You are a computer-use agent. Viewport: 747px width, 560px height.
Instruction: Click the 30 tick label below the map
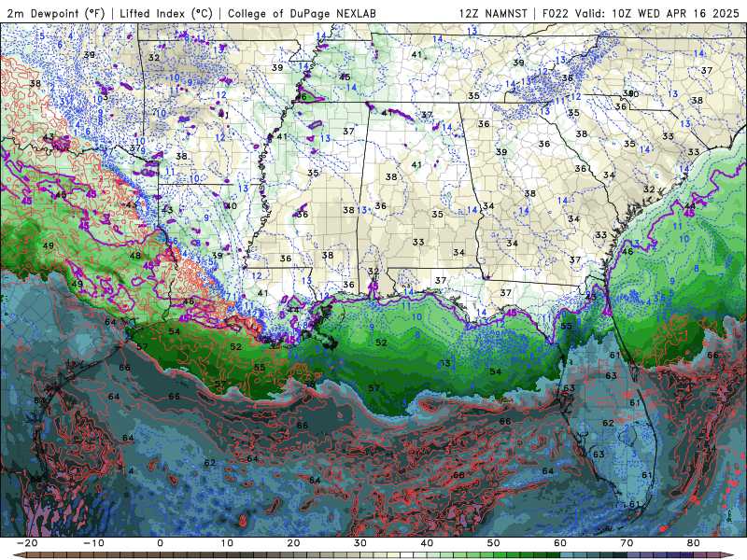pyautogui.click(x=360, y=543)
